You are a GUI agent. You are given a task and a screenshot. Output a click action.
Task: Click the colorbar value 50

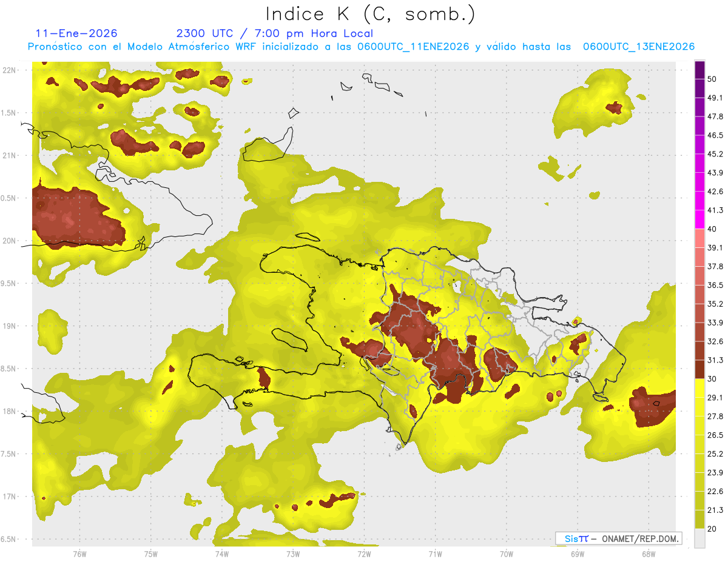point(713,79)
